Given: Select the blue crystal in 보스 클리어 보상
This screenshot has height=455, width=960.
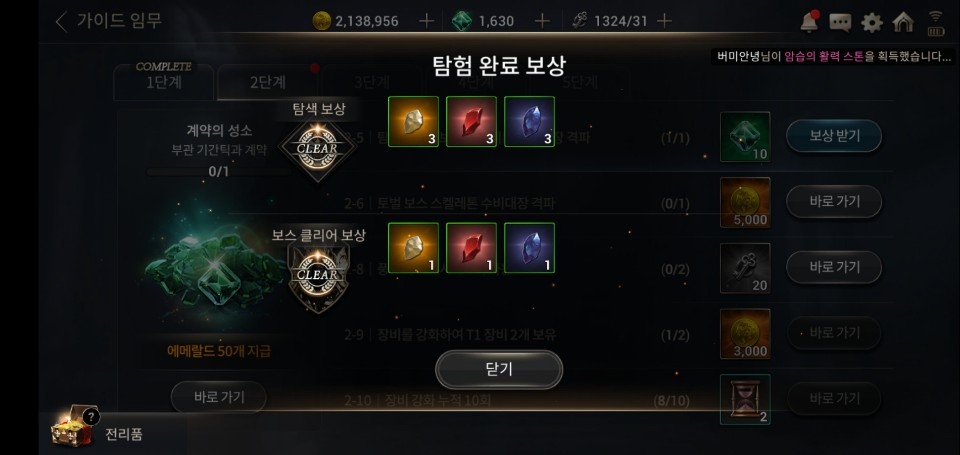Looking at the screenshot, I should pos(530,247).
